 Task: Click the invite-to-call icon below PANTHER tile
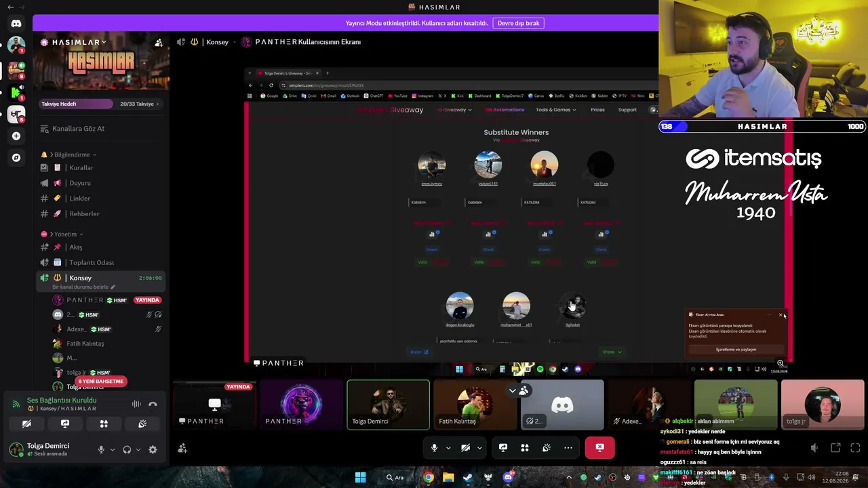[x=182, y=448]
